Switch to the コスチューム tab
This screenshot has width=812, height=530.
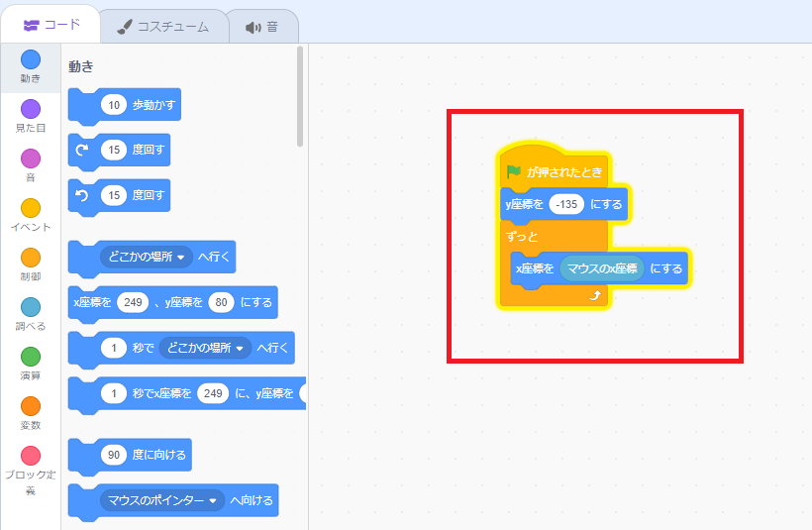(x=162, y=27)
